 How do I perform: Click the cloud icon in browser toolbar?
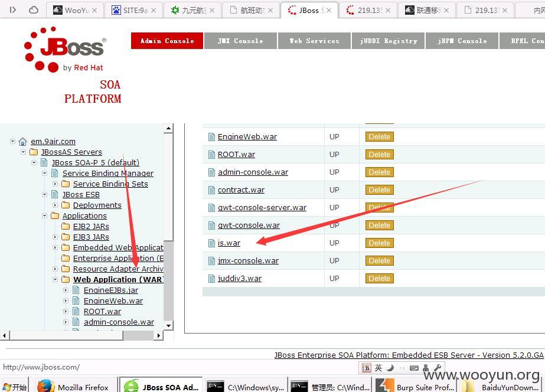tap(34, 9)
